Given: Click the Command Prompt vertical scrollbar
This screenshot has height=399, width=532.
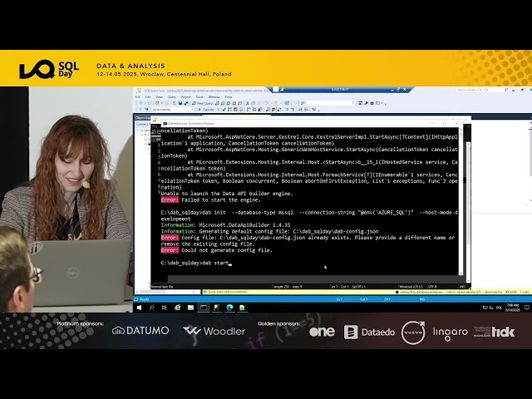Looking at the screenshot, I should pos(461,201).
